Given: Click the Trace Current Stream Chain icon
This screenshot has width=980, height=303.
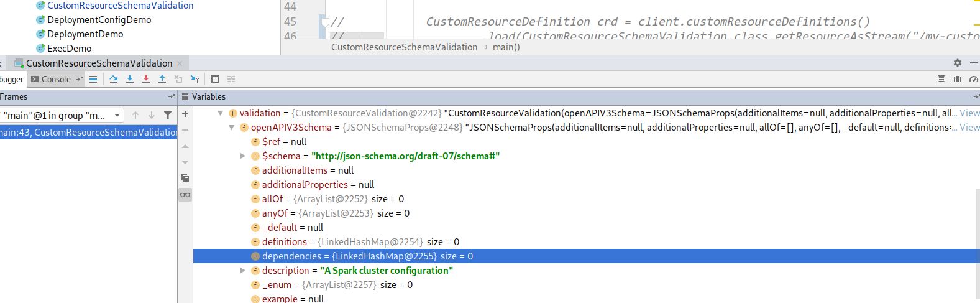Looking at the screenshot, I should pyautogui.click(x=231, y=79).
